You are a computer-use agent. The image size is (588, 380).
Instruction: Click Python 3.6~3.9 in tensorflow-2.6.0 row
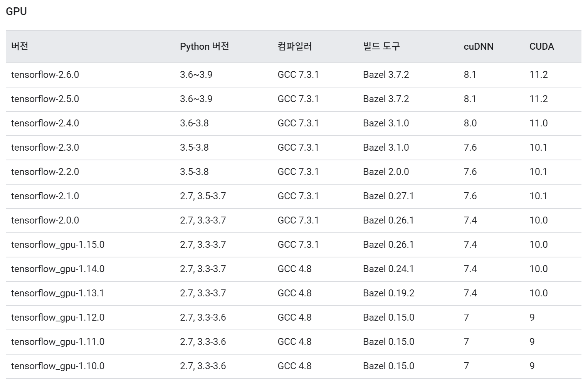click(196, 75)
